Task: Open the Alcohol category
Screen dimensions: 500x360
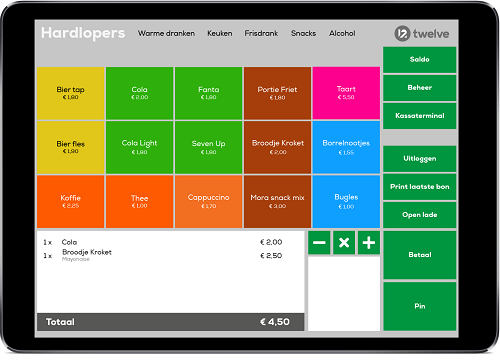Action: point(342,33)
